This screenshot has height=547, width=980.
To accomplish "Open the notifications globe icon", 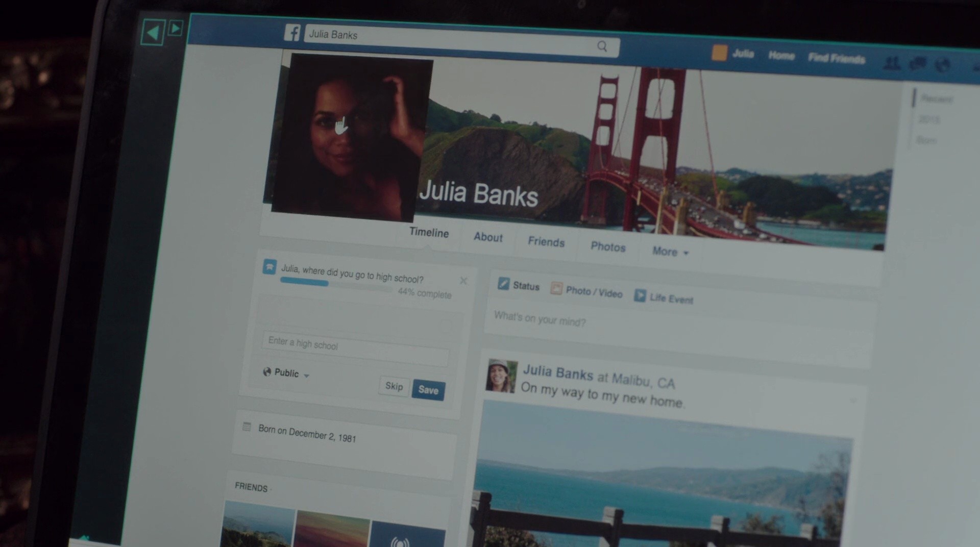I will [942, 65].
